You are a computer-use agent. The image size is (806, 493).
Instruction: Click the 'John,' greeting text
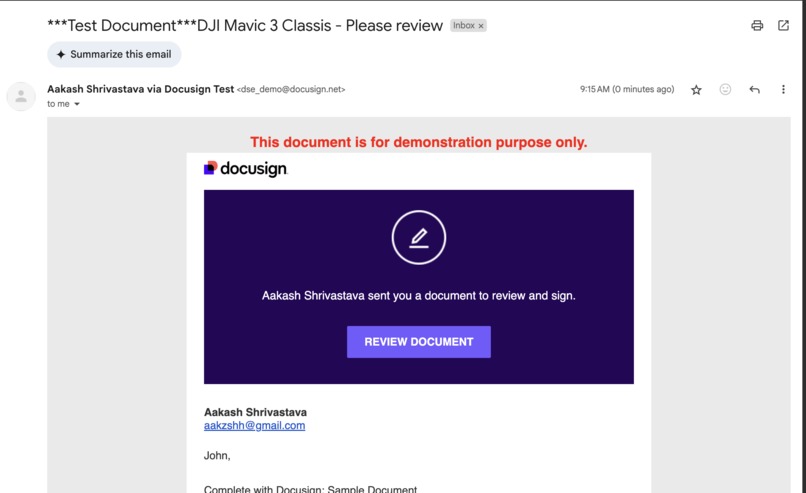click(217, 455)
